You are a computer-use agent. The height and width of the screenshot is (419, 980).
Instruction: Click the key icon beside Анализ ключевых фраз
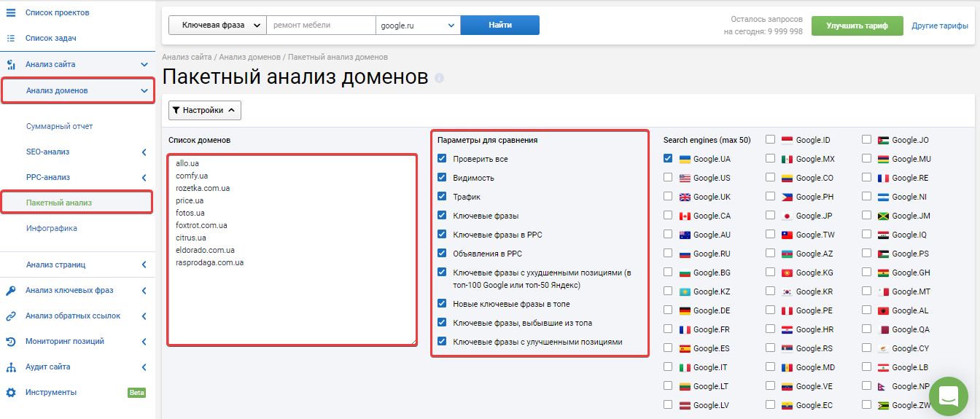point(11,290)
